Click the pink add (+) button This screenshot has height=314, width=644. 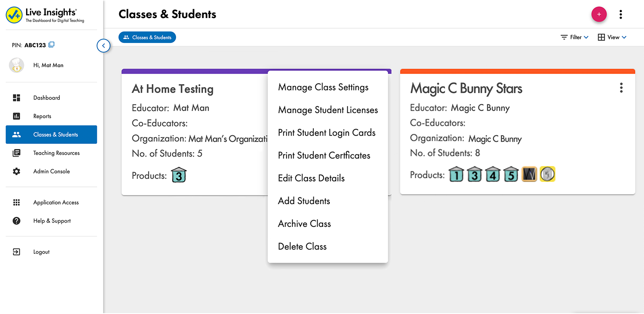click(x=599, y=14)
